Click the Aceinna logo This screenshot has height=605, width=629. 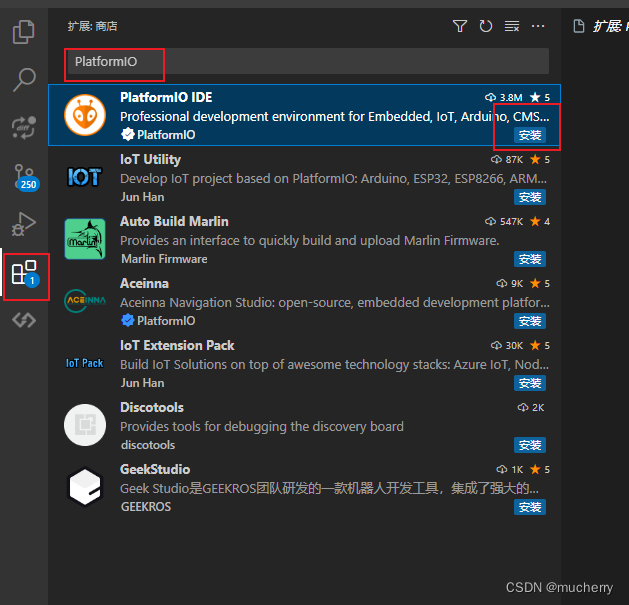pos(85,301)
